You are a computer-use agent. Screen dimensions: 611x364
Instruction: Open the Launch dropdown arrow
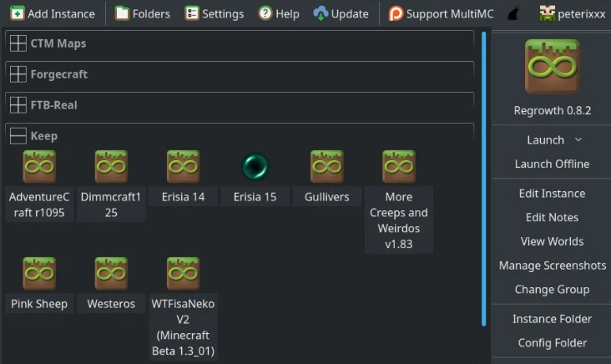(x=578, y=139)
